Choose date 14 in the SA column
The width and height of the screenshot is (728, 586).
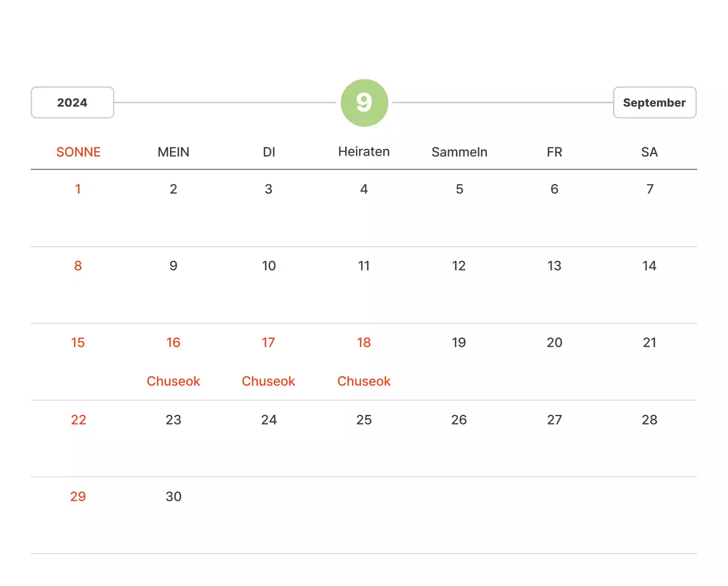[649, 266]
